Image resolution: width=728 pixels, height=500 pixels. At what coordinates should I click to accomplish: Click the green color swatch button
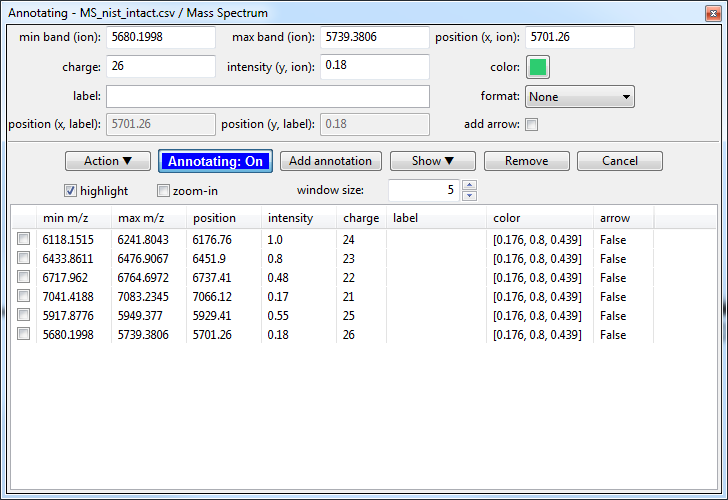pyautogui.click(x=538, y=67)
